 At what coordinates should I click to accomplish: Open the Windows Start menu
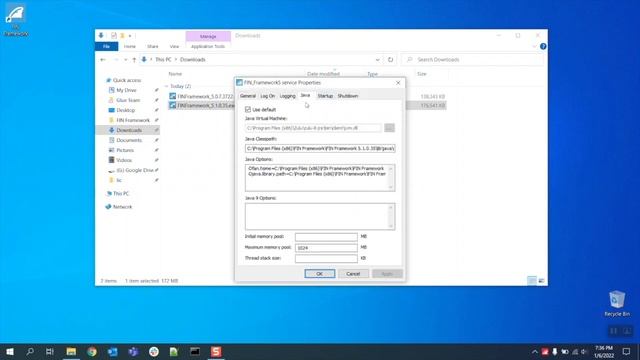coord(9,351)
